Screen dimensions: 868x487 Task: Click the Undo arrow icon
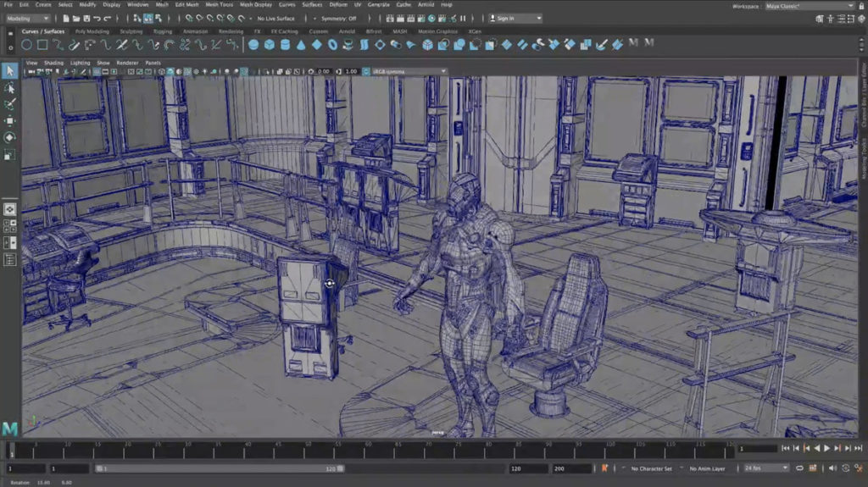[x=97, y=19]
